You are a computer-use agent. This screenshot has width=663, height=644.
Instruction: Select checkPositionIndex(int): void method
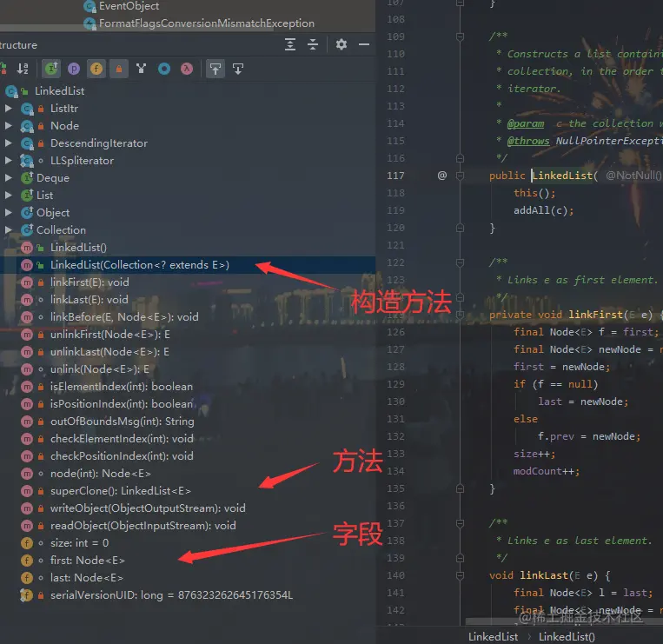122,455
